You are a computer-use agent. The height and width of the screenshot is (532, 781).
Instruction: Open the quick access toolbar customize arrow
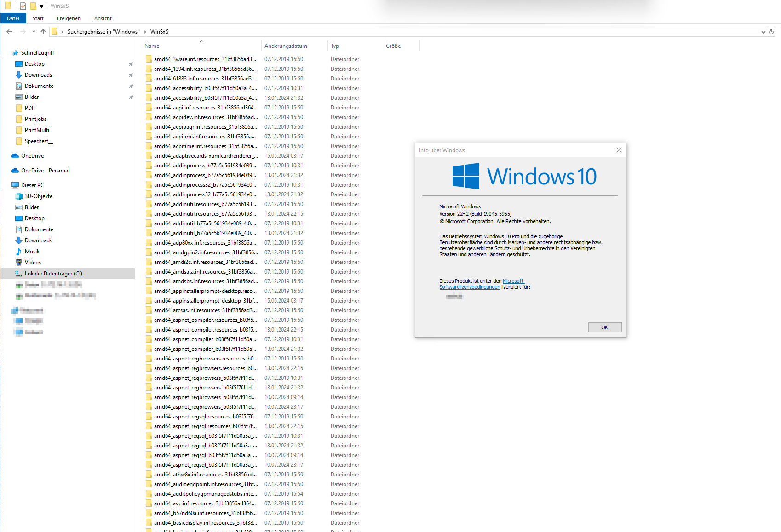pos(42,6)
